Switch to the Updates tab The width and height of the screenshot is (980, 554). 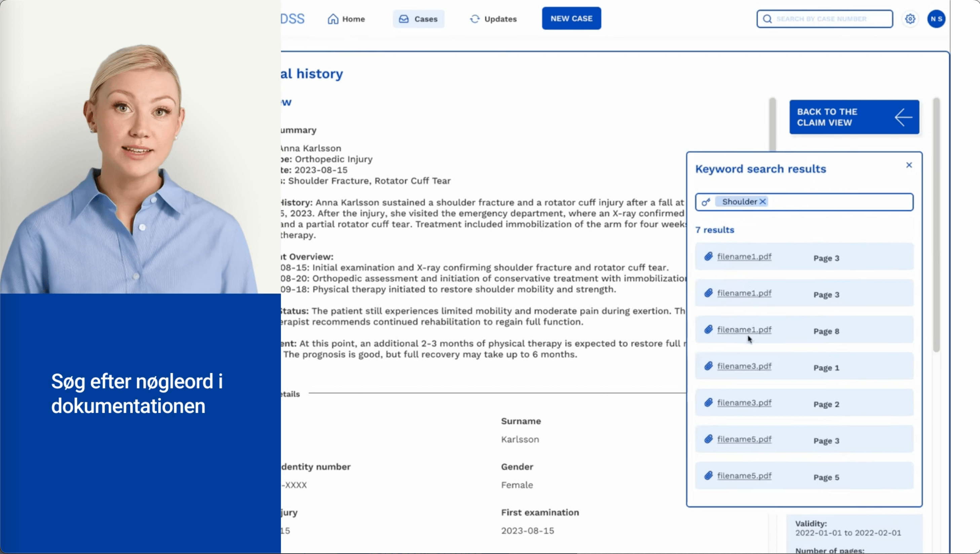pos(493,19)
